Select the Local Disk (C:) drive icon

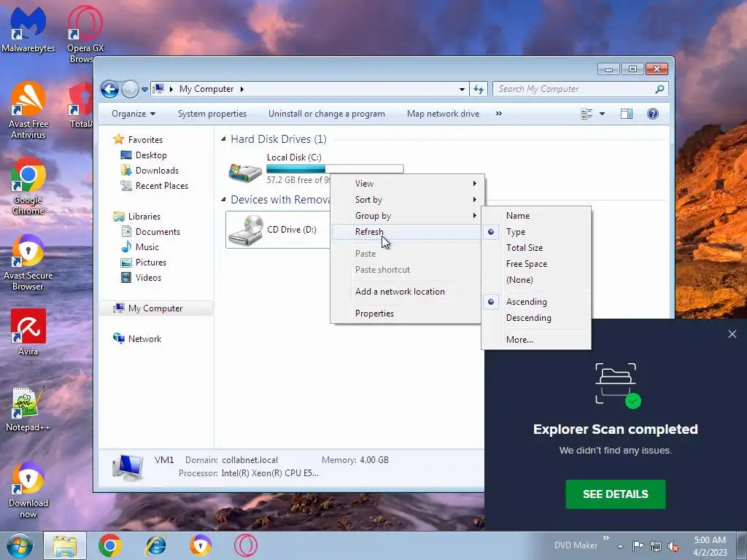pos(245,172)
